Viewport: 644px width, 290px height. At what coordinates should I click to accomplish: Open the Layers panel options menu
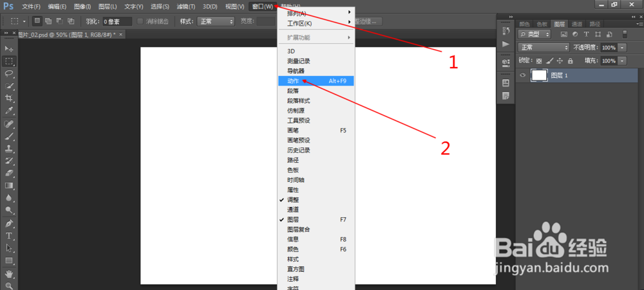coord(639,24)
